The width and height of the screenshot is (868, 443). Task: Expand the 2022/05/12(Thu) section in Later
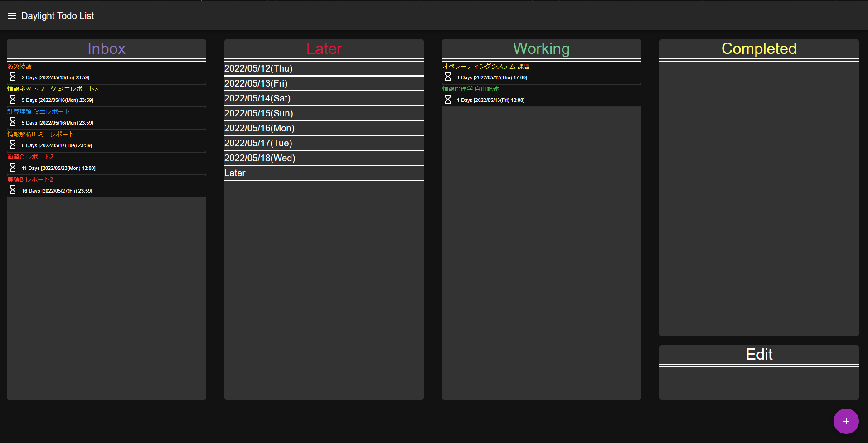point(324,68)
